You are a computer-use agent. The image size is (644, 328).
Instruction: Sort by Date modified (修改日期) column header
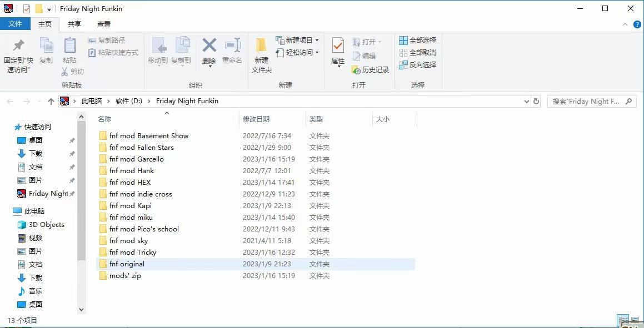tap(256, 119)
